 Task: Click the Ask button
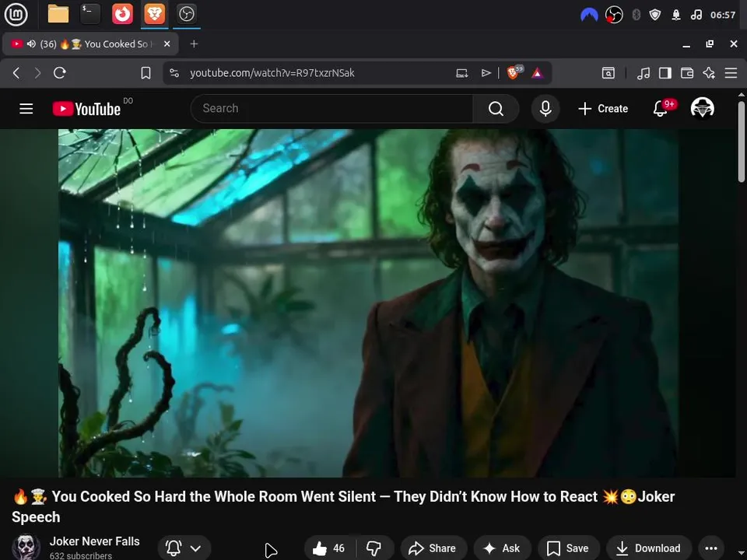click(502, 548)
